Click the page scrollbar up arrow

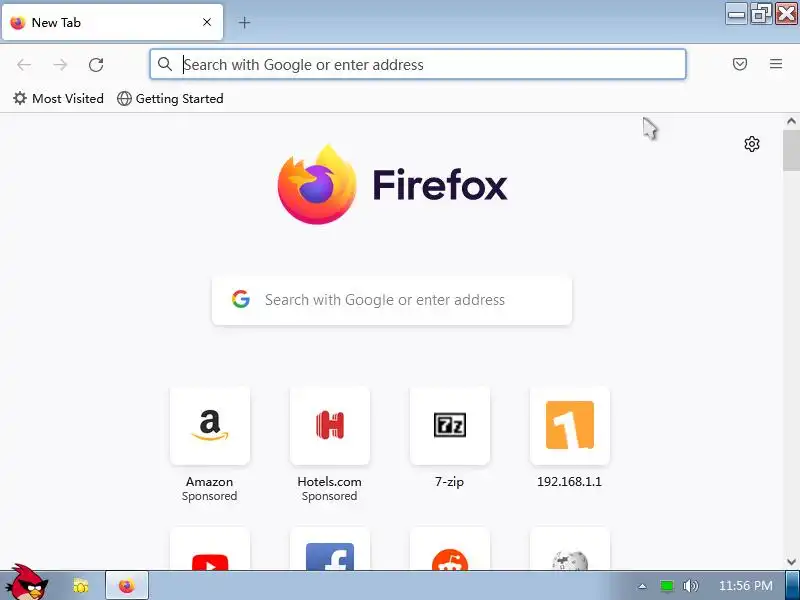(791, 121)
